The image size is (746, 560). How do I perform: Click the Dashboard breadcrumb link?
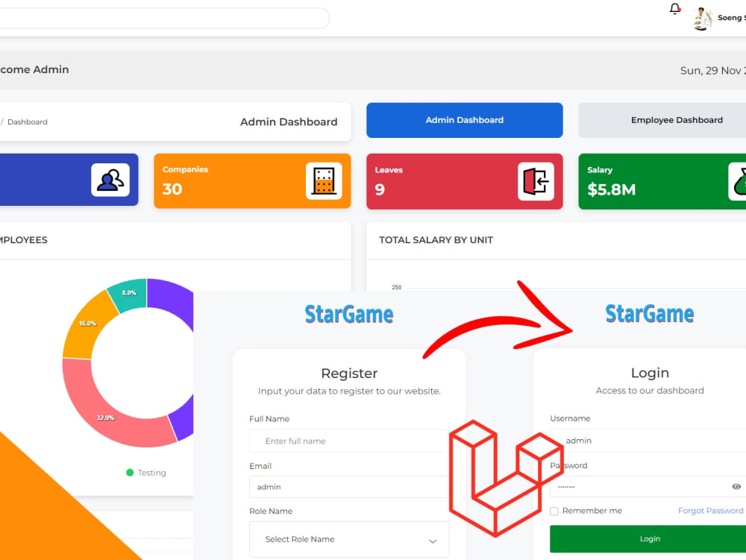pos(27,122)
